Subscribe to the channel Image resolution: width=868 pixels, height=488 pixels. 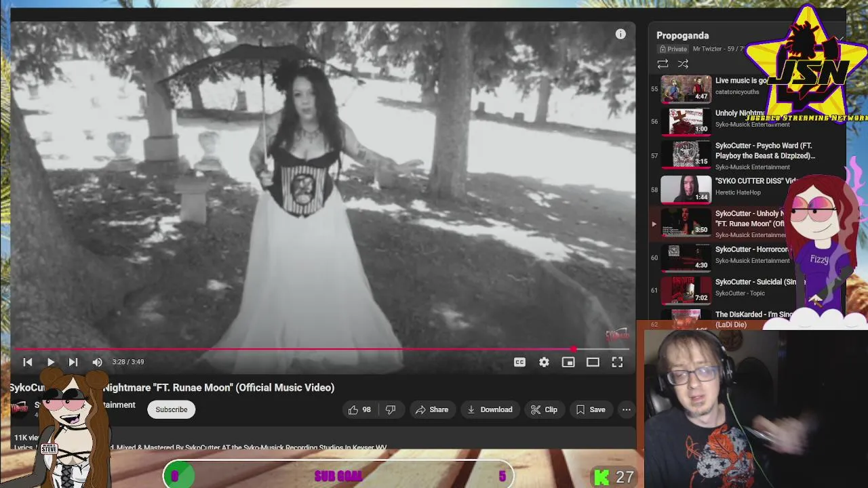coord(172,409)
